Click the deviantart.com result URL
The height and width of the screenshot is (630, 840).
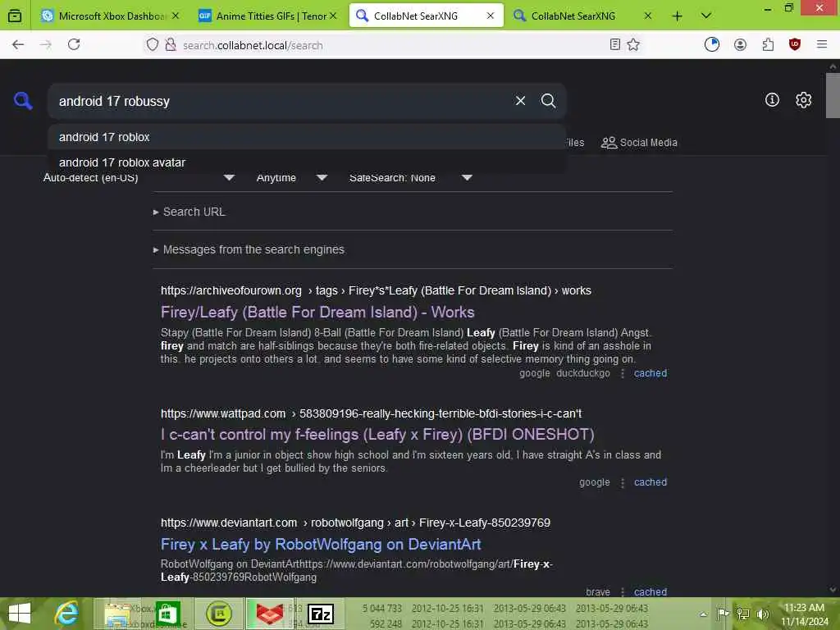coord(356,523)
